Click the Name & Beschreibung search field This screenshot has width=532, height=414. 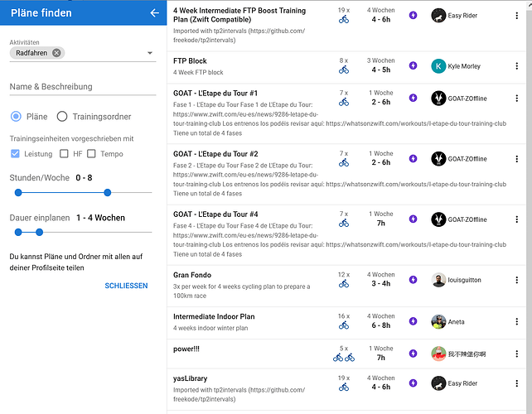coord(83,87)
